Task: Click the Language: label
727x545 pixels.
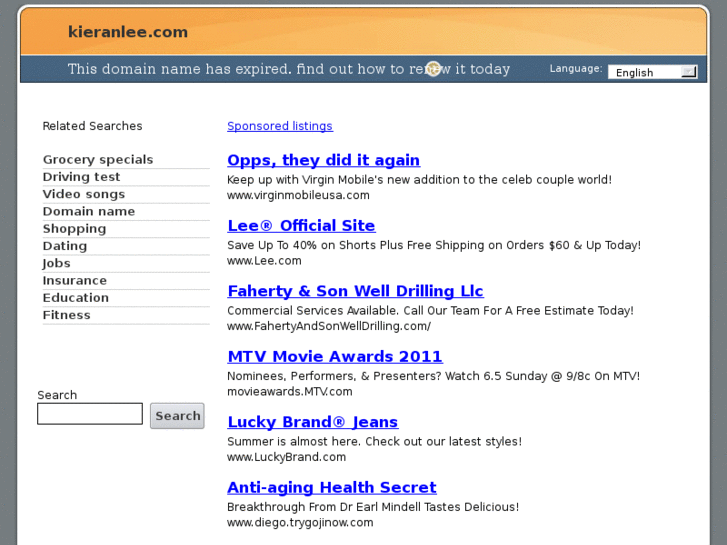Action: coord(576,69)
